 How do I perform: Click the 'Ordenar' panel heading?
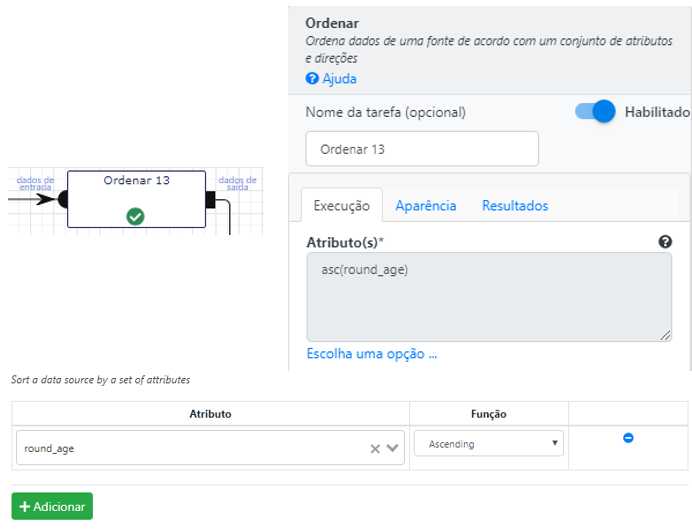click(x=332, y=23)
